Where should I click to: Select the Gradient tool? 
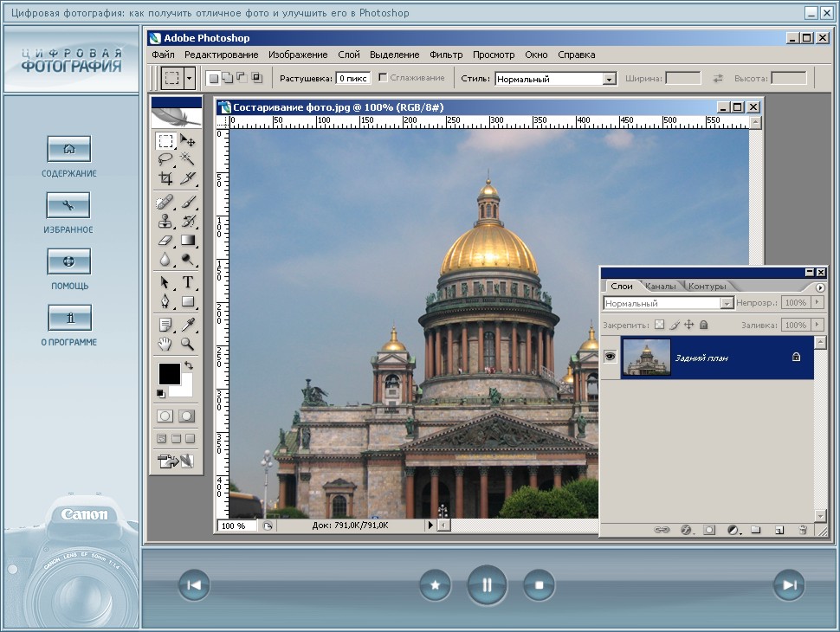(187, 240)
